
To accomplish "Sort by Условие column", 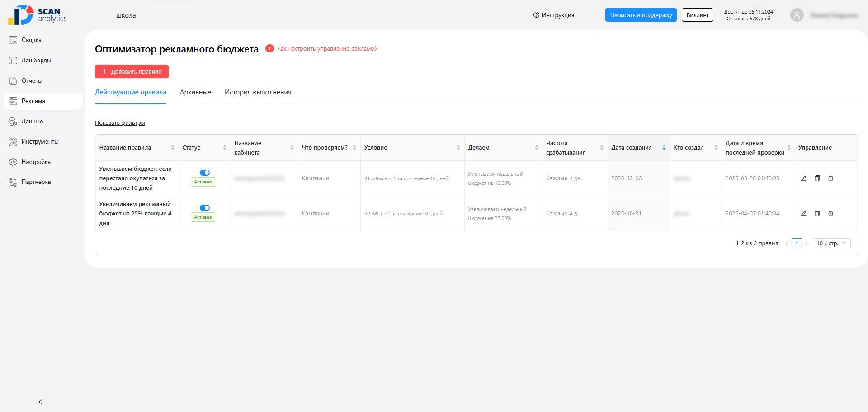I will click(x=458, y=148).
